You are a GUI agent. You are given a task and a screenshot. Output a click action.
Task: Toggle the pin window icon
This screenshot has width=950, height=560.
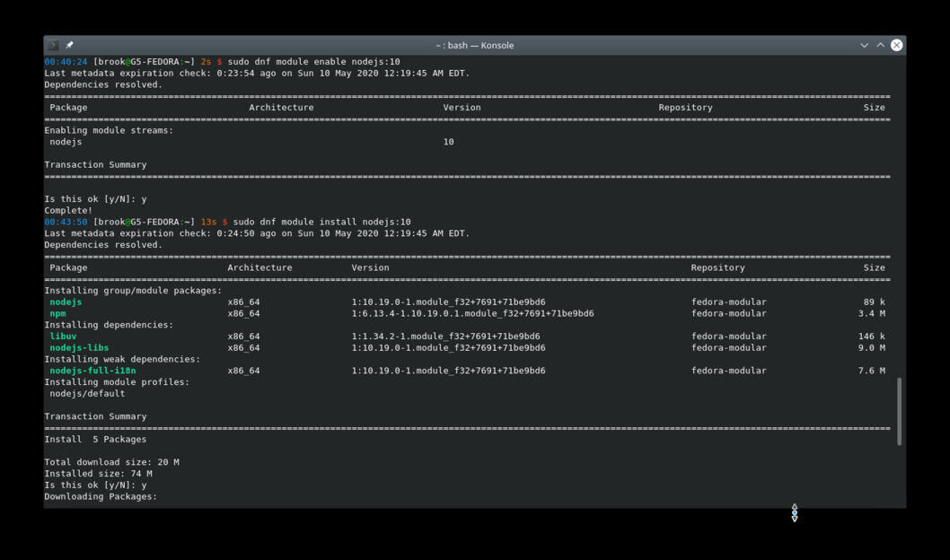click(x=70, y=45)
